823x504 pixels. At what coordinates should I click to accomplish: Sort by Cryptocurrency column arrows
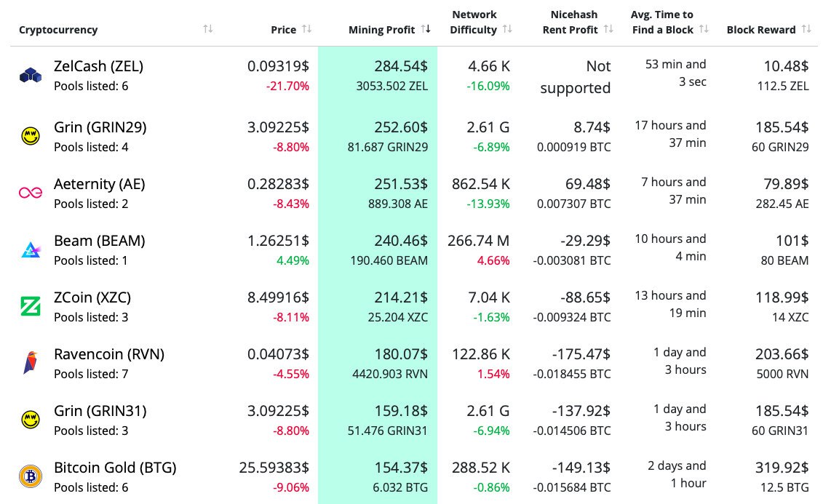click(x=208, y=29)
